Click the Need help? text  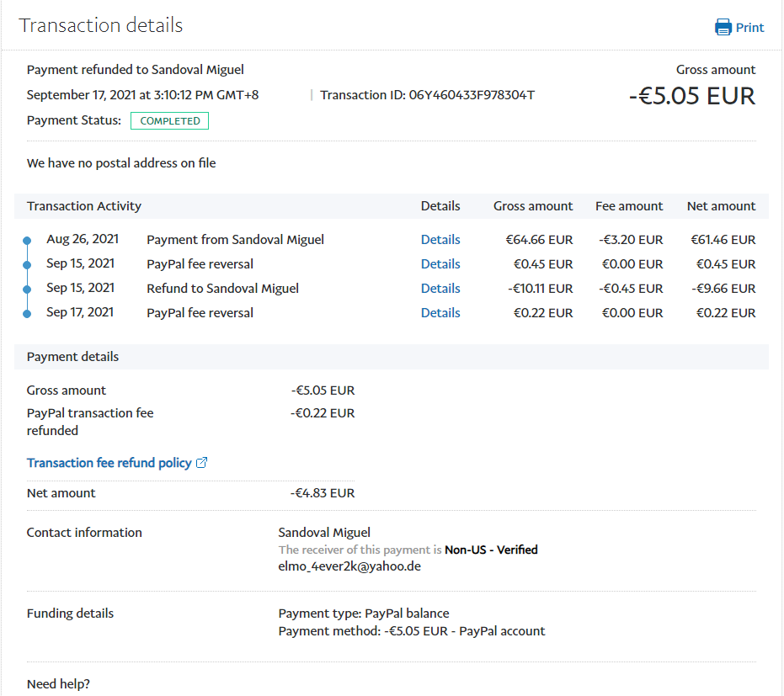click(x=58, y=684)
